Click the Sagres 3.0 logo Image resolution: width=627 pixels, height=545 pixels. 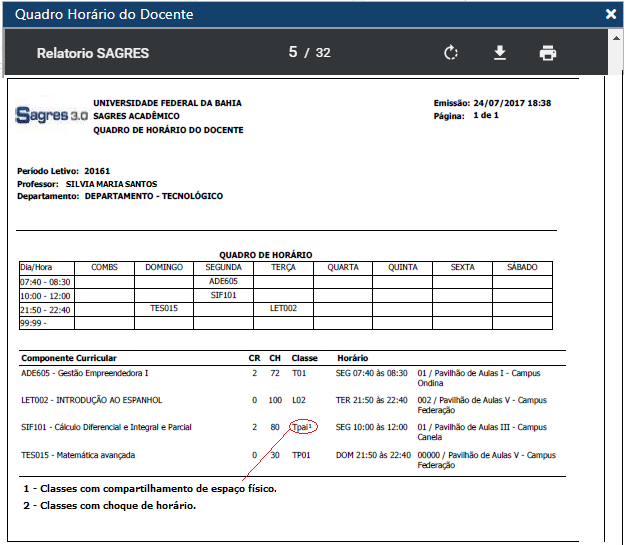coord(52,116)
